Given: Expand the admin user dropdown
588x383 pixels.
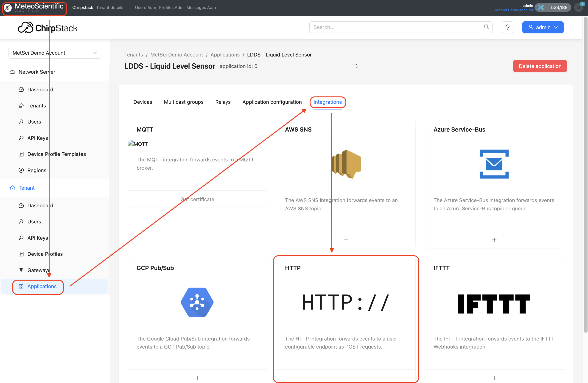Looking at the screenshot, I should click(x=543, y=27).
